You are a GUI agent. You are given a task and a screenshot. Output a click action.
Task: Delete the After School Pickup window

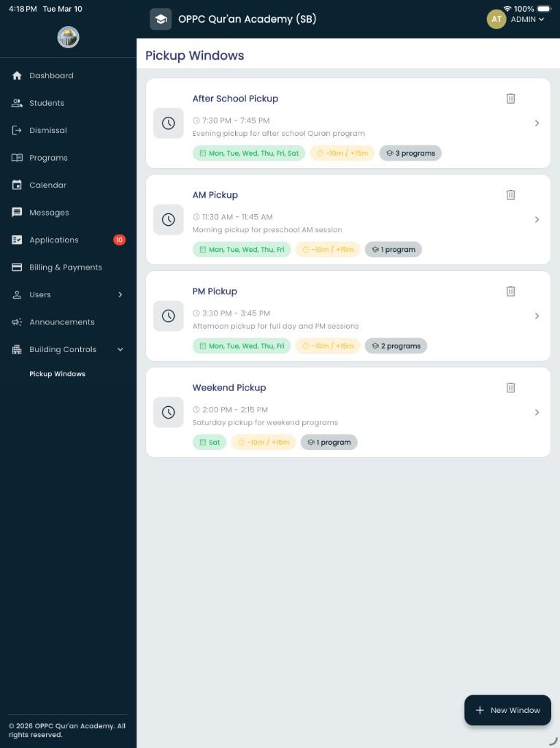point(510,99)
